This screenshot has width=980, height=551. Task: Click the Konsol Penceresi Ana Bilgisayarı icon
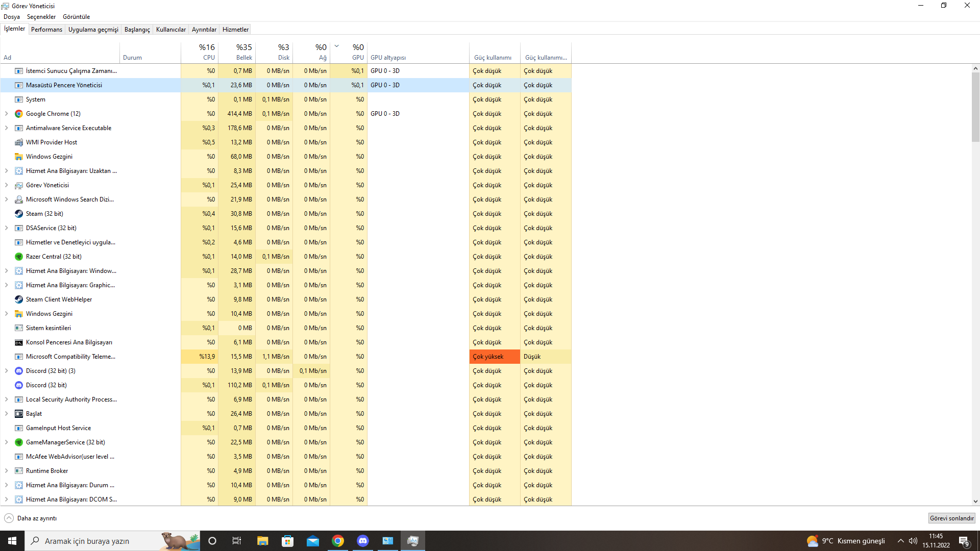[x=19, y=342]
